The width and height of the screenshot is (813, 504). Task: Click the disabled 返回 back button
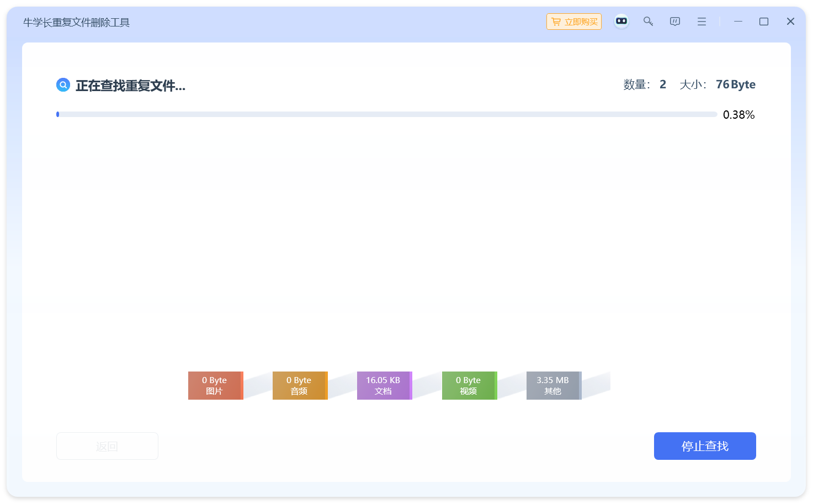[107, 446]
